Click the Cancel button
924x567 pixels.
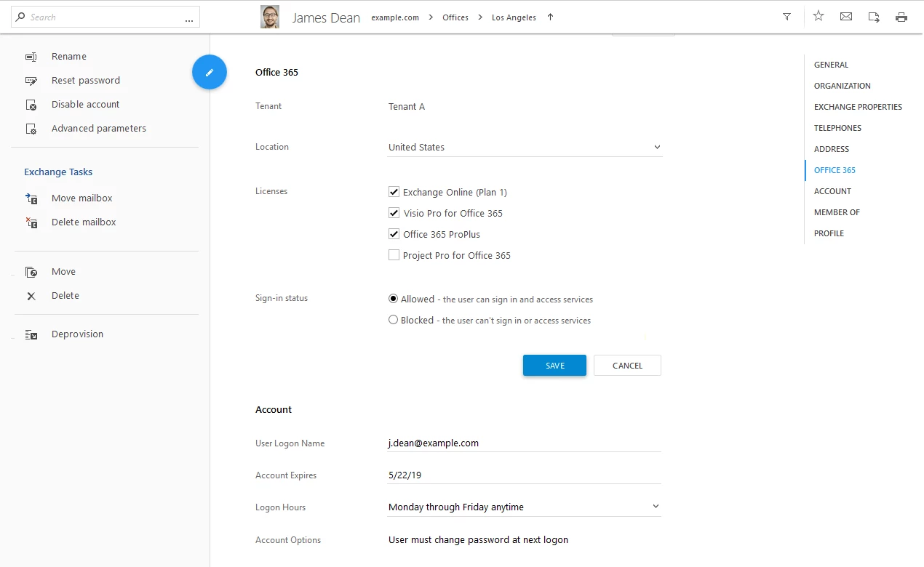click(627, 366)
